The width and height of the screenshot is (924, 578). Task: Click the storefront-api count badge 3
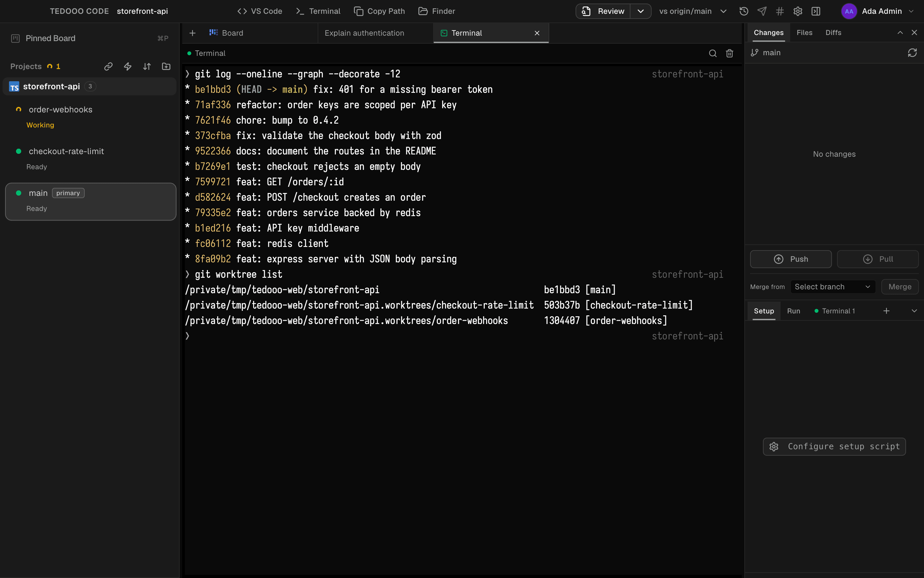click(90, 86)
